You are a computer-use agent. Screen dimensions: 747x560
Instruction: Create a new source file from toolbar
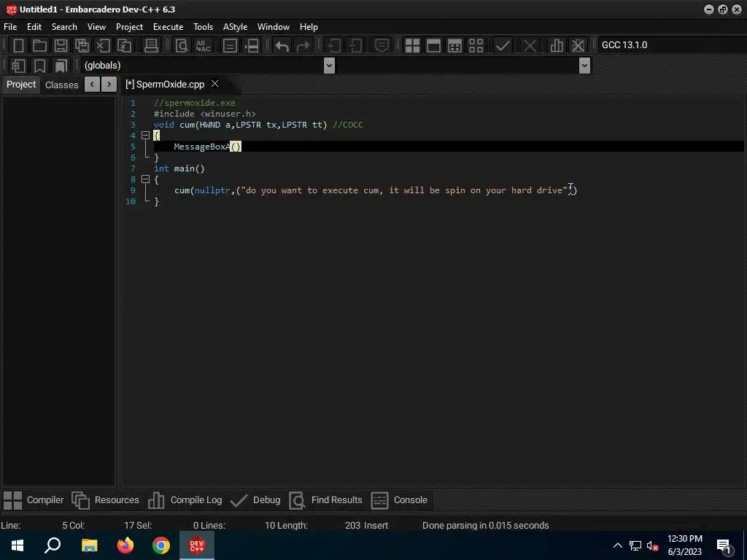pos(18,46)
